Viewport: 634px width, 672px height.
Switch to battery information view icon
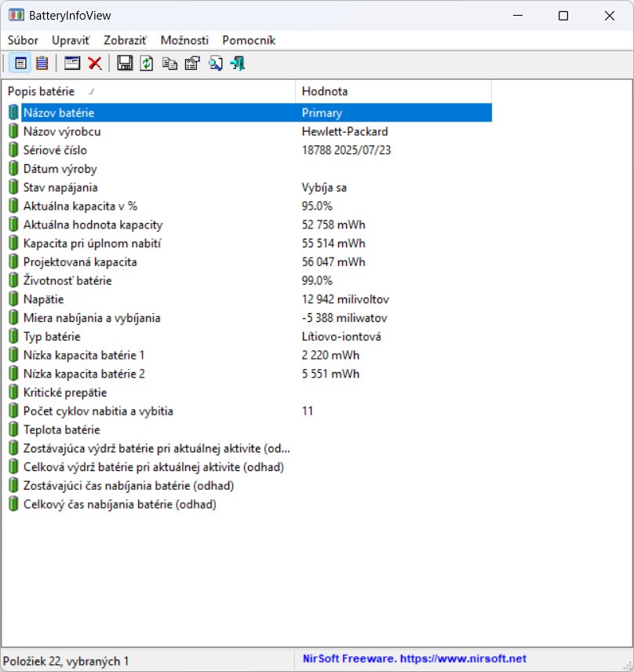(20, 64)
